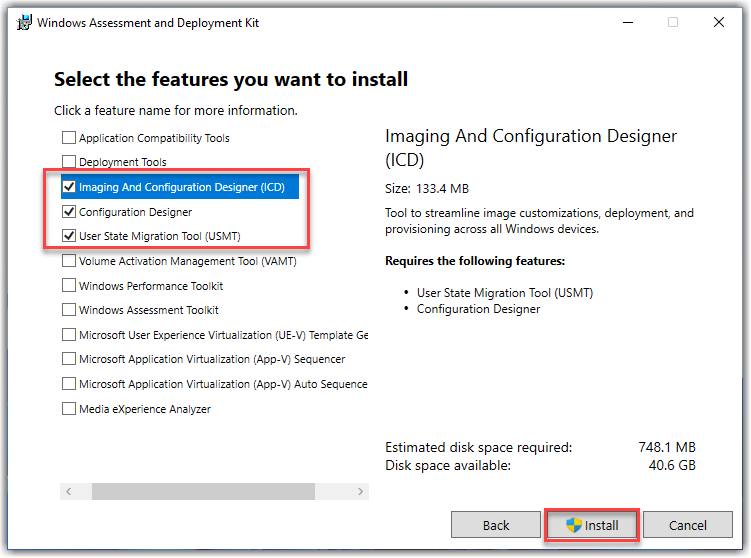Click the 'Size: 133.4 MB' text

(427, 189)
